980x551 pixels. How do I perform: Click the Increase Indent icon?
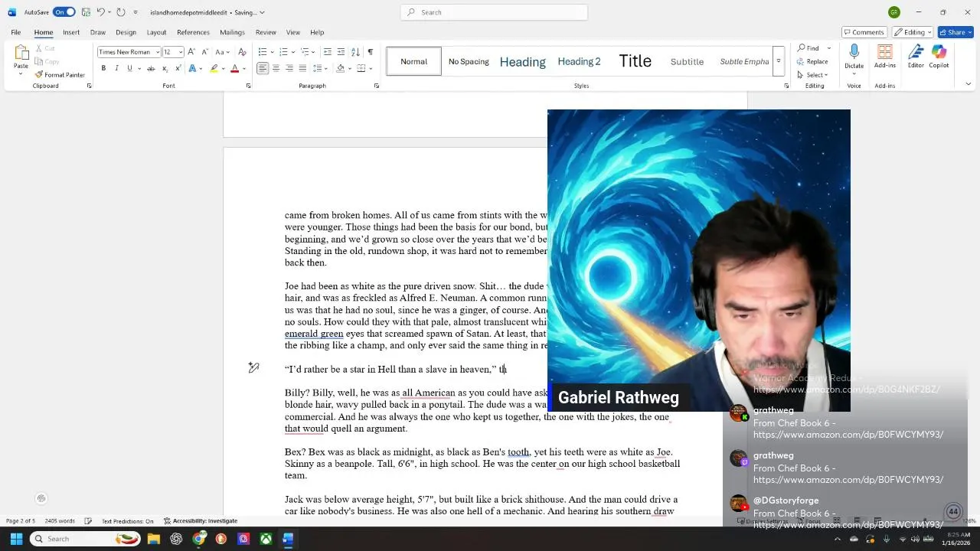click(x=341, y=52)
